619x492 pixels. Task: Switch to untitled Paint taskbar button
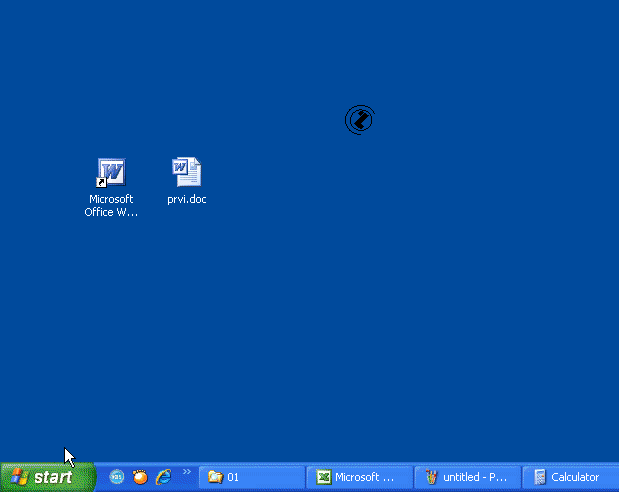[468, 477]
